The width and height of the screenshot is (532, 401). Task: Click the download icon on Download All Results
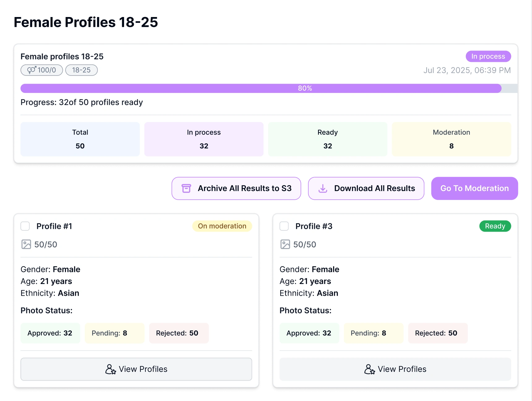(x=323, y=188)
